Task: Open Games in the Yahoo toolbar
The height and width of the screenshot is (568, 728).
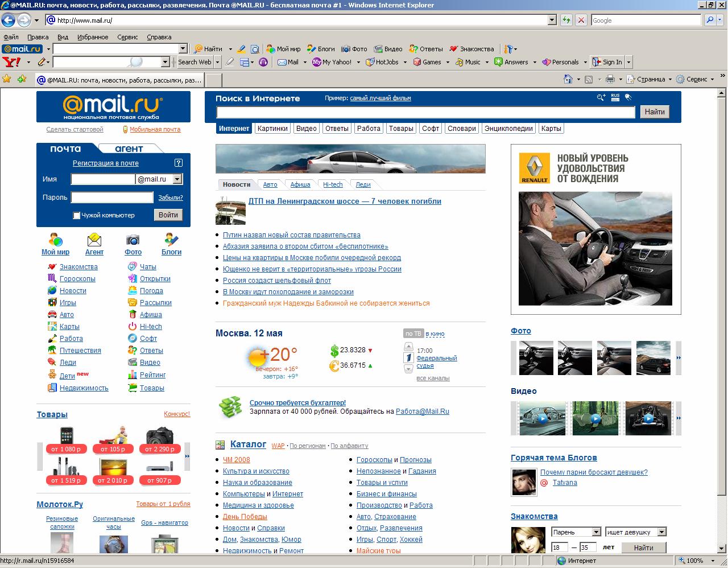Action: point(427,62)
